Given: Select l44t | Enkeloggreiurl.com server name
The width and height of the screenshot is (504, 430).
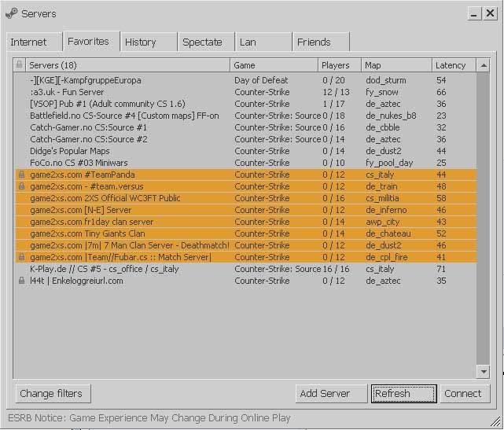Looking at the screenshot, I should tap(76, 281).
